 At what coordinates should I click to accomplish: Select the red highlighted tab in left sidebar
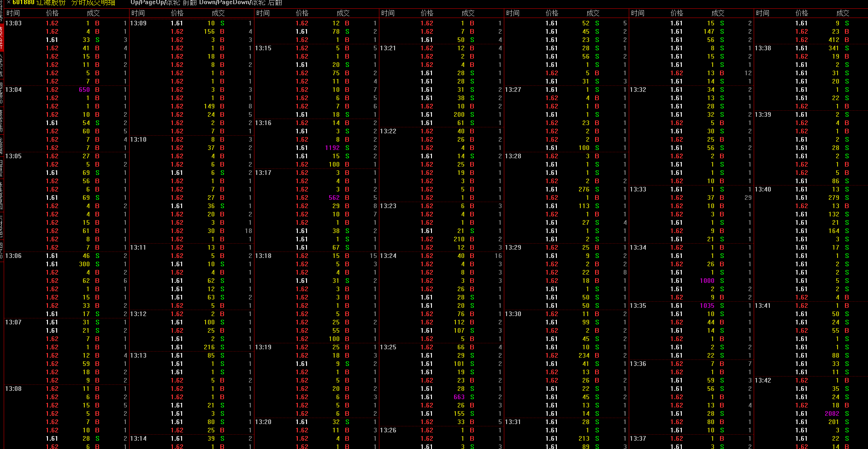pyautogui.click(x=2, y=37)
